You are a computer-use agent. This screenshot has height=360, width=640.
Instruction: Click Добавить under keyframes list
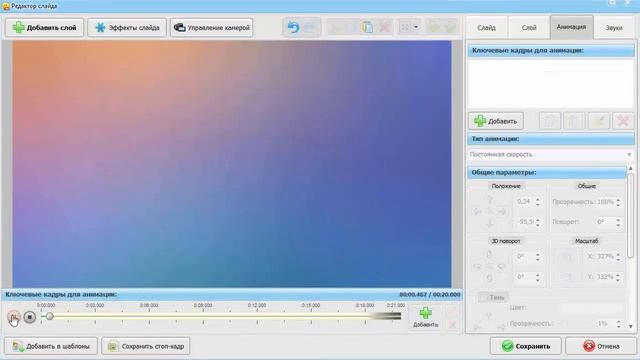[x=496, y=121]
